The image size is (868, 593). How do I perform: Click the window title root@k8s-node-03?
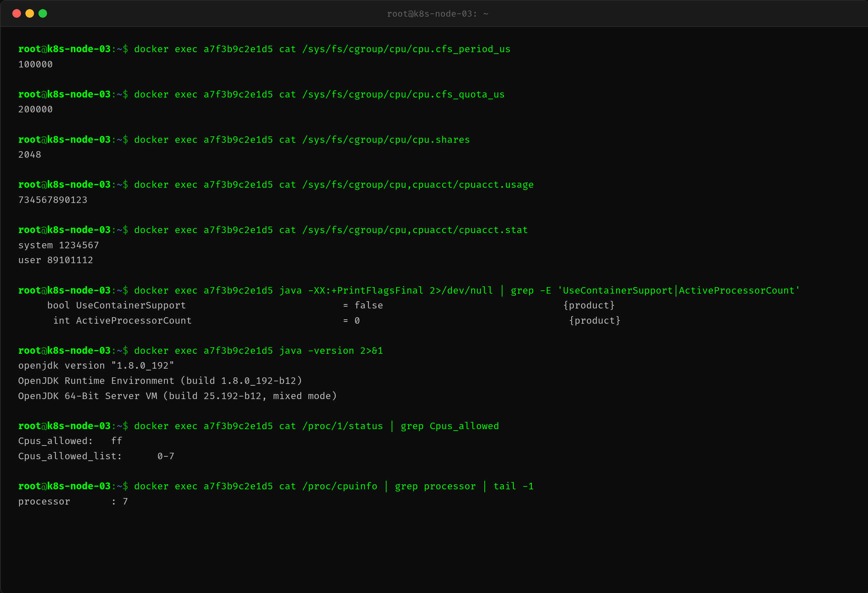pos(437,14)
